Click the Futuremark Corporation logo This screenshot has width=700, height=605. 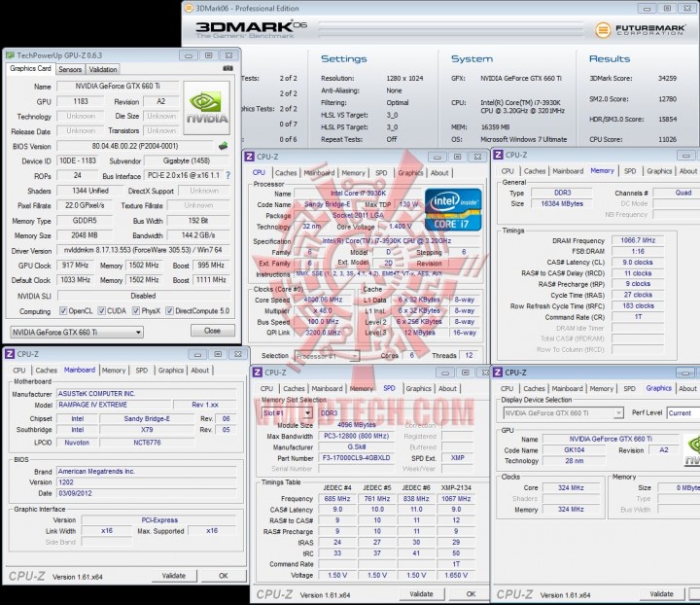[640, 30]
